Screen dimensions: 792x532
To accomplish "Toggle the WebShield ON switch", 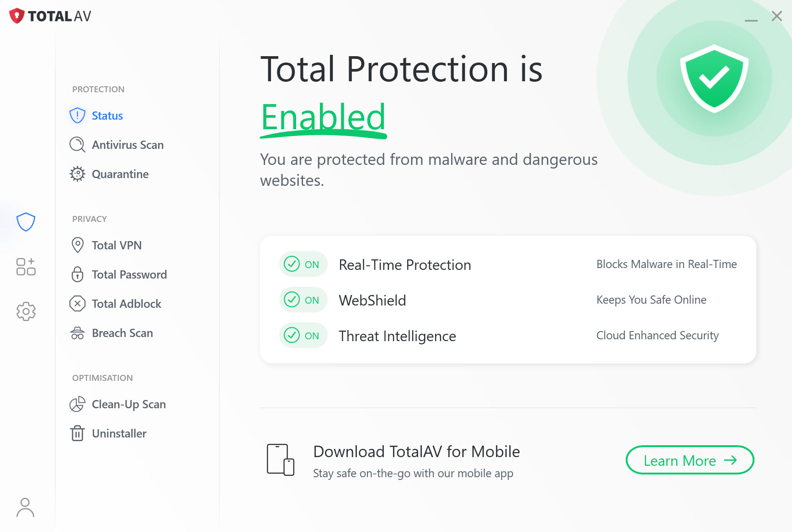I will (x=303, y=300).
